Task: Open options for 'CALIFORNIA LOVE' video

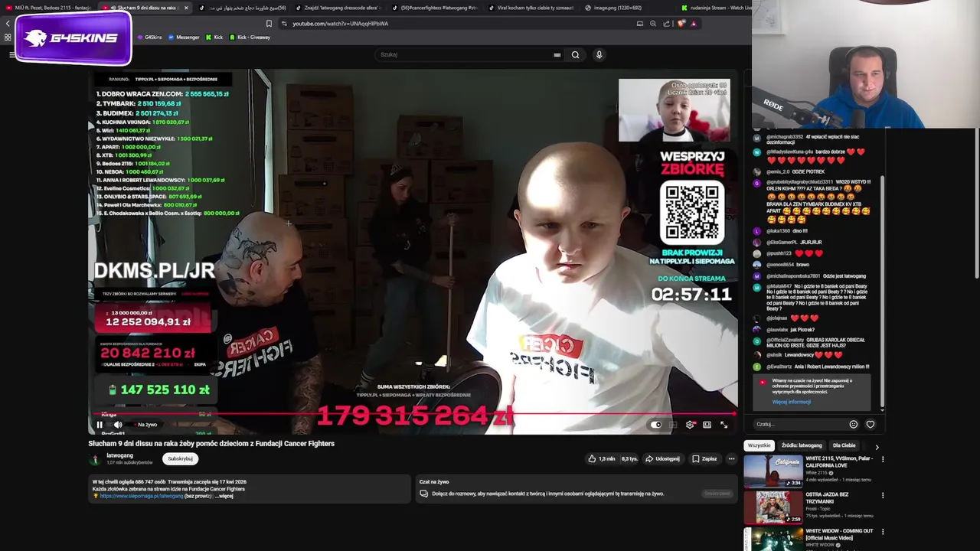Action: click(883, 459)
